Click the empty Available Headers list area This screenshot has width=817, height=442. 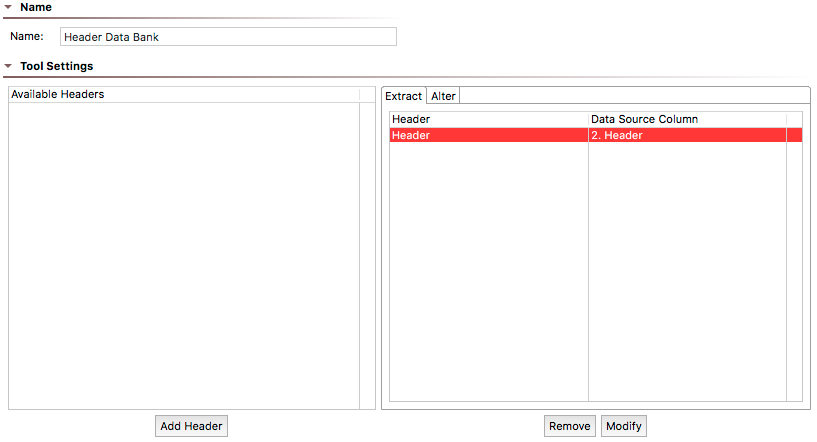click(184, 255)
